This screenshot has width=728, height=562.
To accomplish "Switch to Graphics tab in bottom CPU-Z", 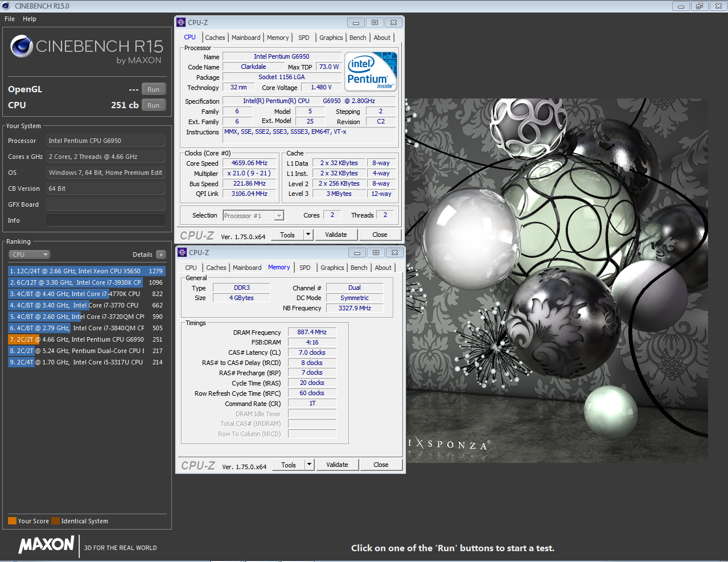I will (332, 268).
